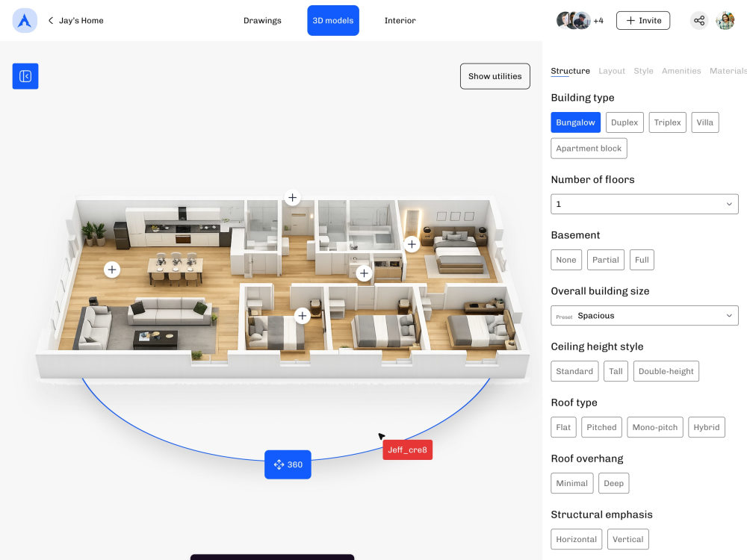The width and height of the screenshot is (747, 560).
Task: Click the 3D floor plan model
Action: (x=283, y=286)
